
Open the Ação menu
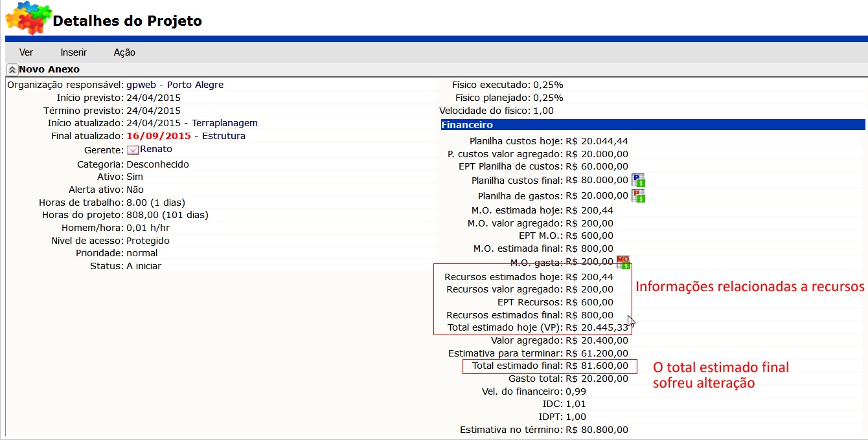pos(124,52)
